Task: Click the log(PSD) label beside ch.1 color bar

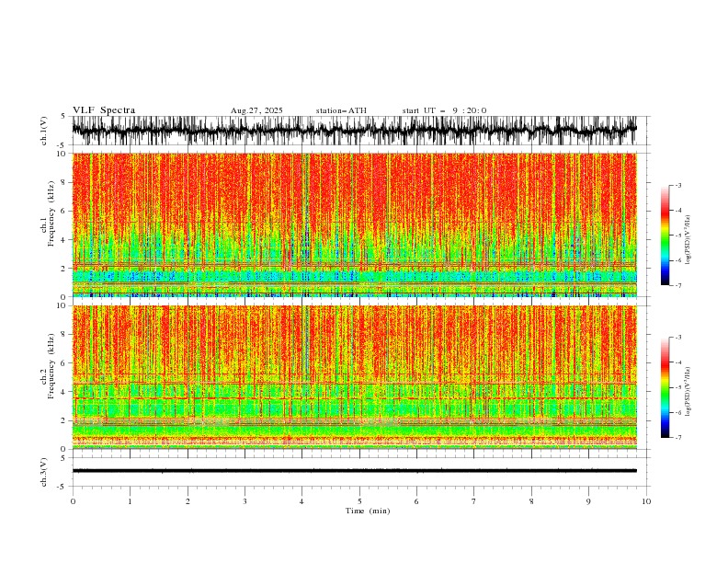Action: [689, 240]
